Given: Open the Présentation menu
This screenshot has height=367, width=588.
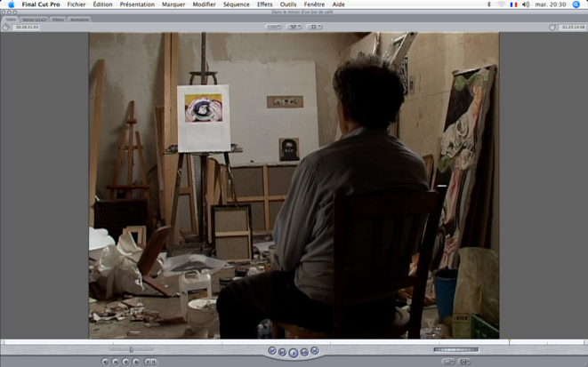Looking at the screenshot, I should point(137,4).
